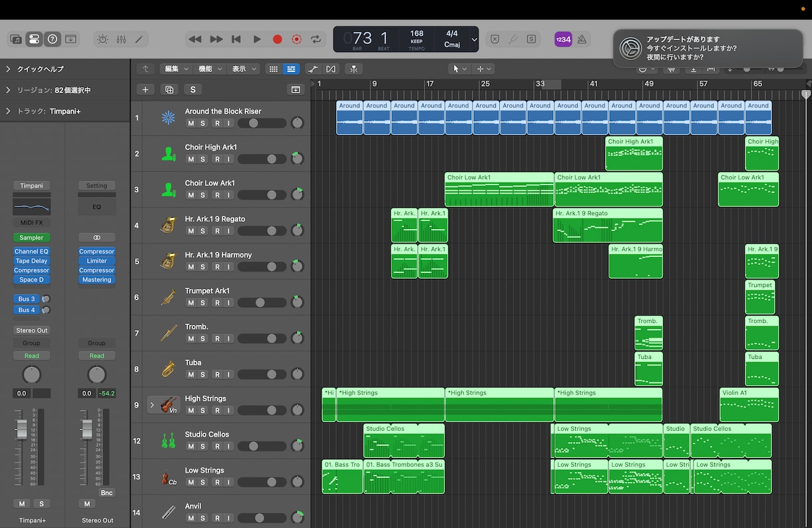
Task: Toggle the Solo S icon in control bar
Action: [531, 39]
